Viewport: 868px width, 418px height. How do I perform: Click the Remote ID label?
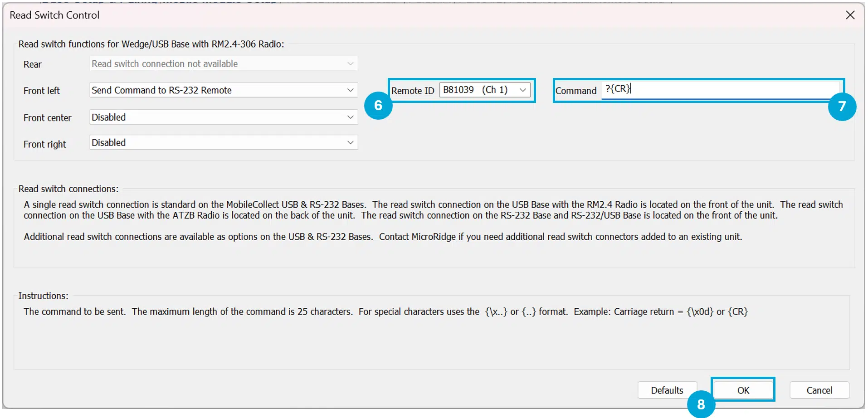click(413, 91)
